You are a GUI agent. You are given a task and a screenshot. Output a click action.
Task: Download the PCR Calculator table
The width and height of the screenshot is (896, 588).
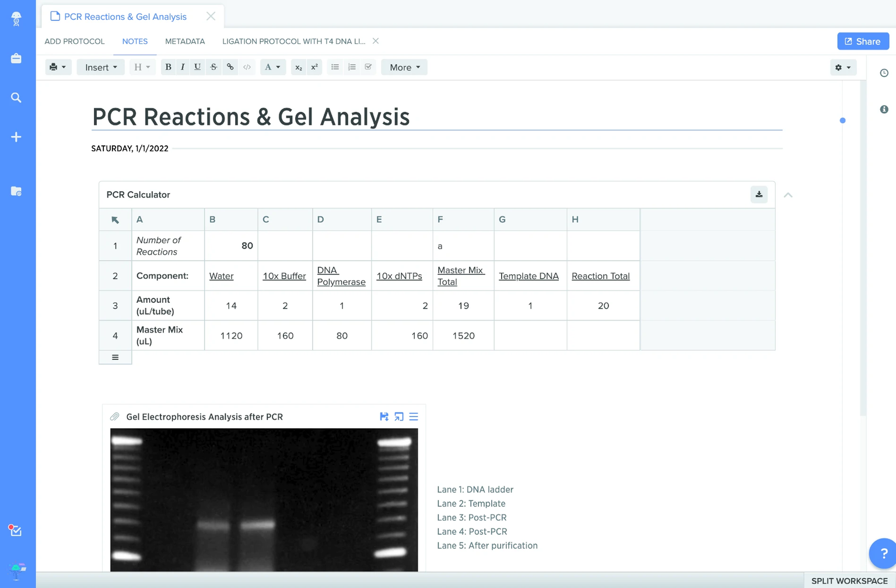(759, 194)
